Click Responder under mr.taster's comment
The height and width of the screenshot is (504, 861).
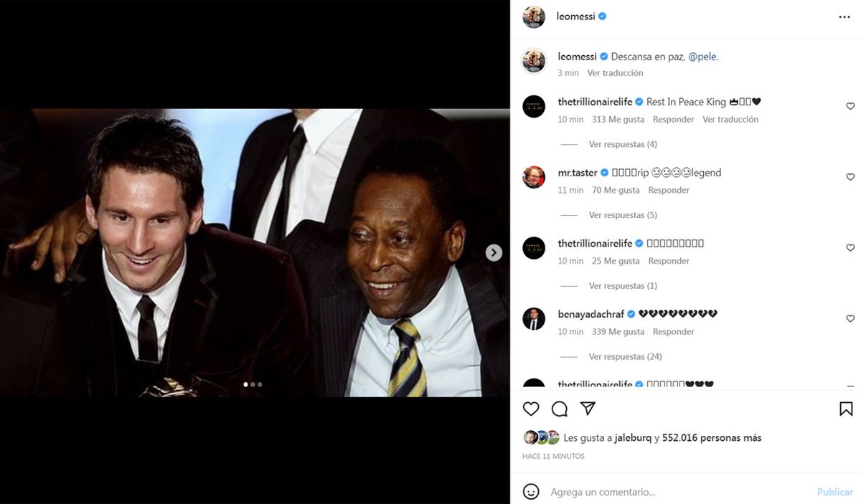(669, 190)
